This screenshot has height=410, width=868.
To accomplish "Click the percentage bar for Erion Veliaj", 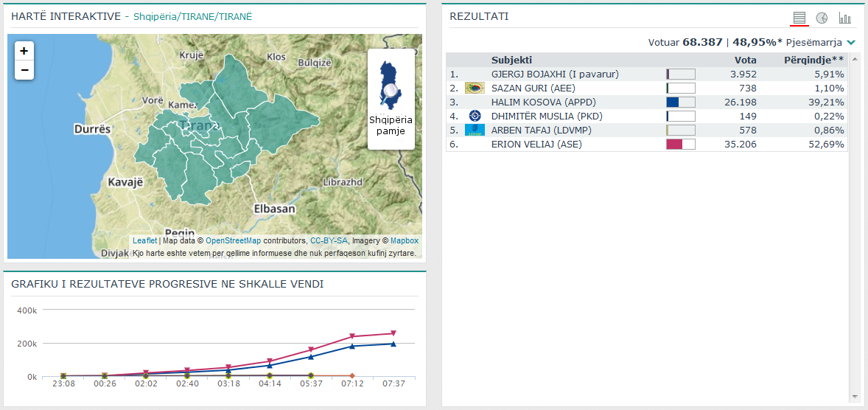I will (681, 144).
